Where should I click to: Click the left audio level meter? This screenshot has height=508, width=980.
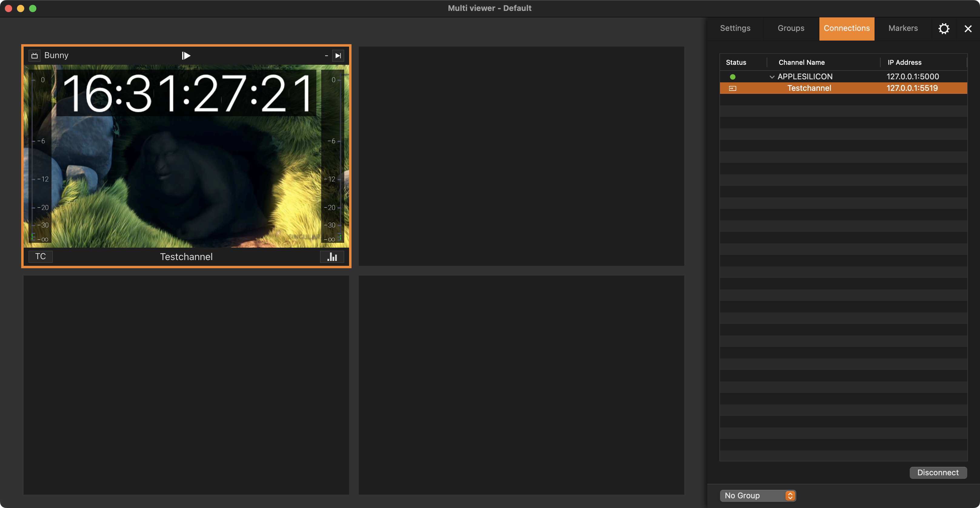(x=40, y=156)
